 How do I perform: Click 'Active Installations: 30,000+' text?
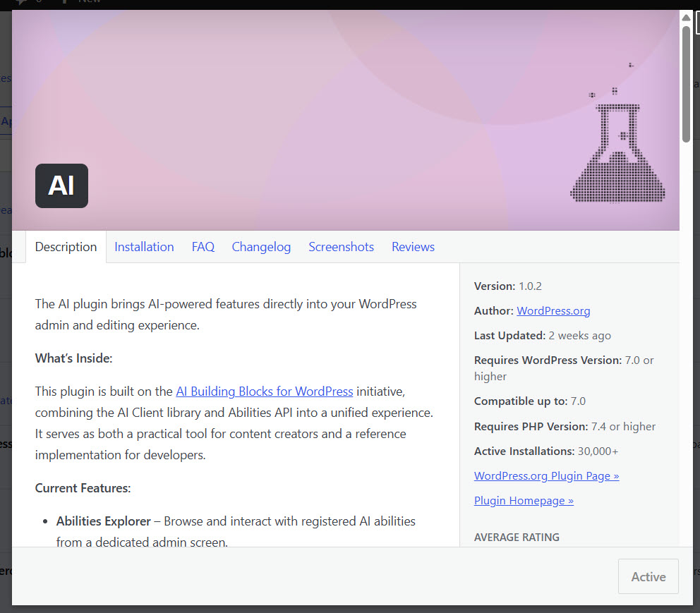[546, 451]
